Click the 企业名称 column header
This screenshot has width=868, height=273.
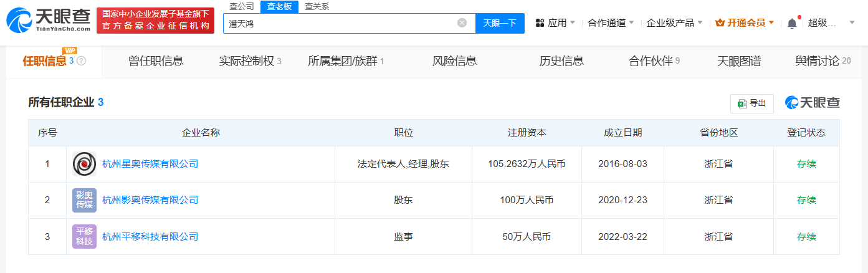click(201, 133)
